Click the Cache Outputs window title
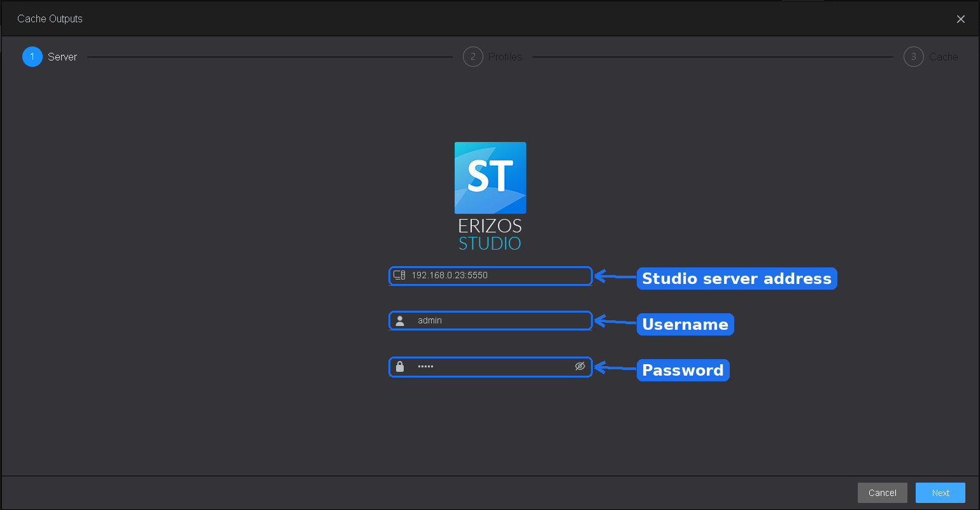This screenshot has height=510, width=980. [50, 18]
